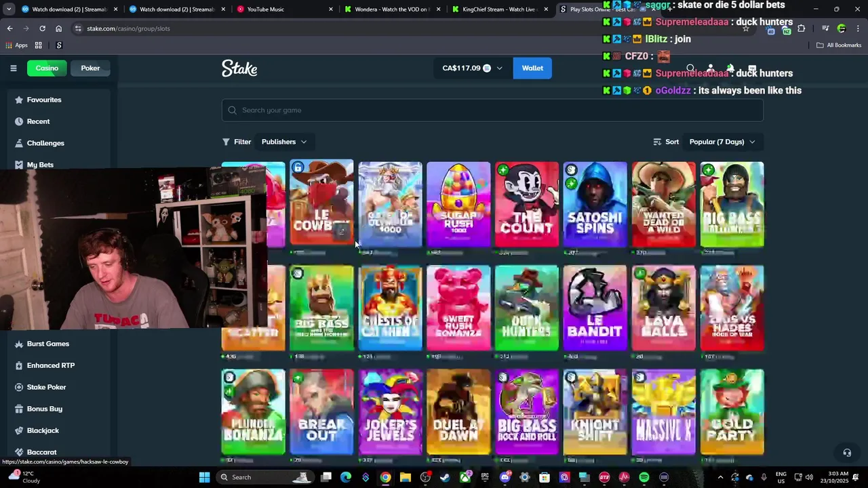Open the Big Bass Rock and Roll game
This screenshot has width=868, height=488.
[527, 411]
